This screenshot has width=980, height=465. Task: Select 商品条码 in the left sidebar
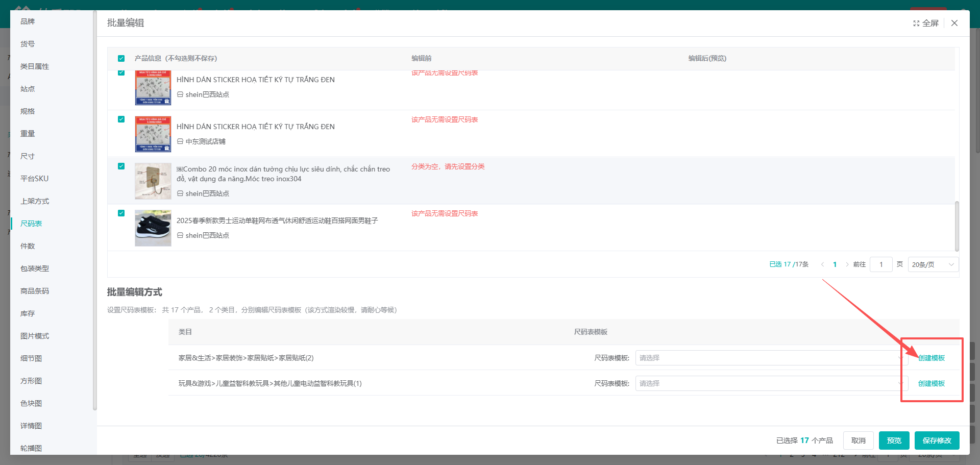35,291
